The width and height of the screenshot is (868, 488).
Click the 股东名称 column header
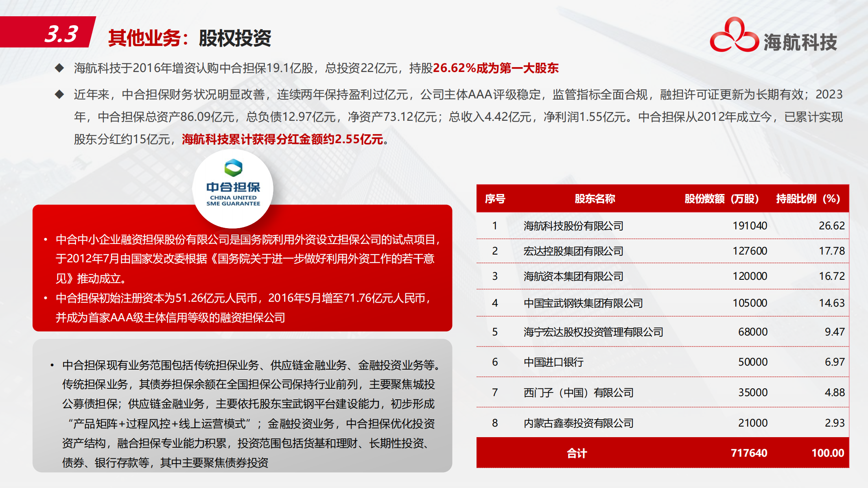pyautogui.click(x=595, y=198)
